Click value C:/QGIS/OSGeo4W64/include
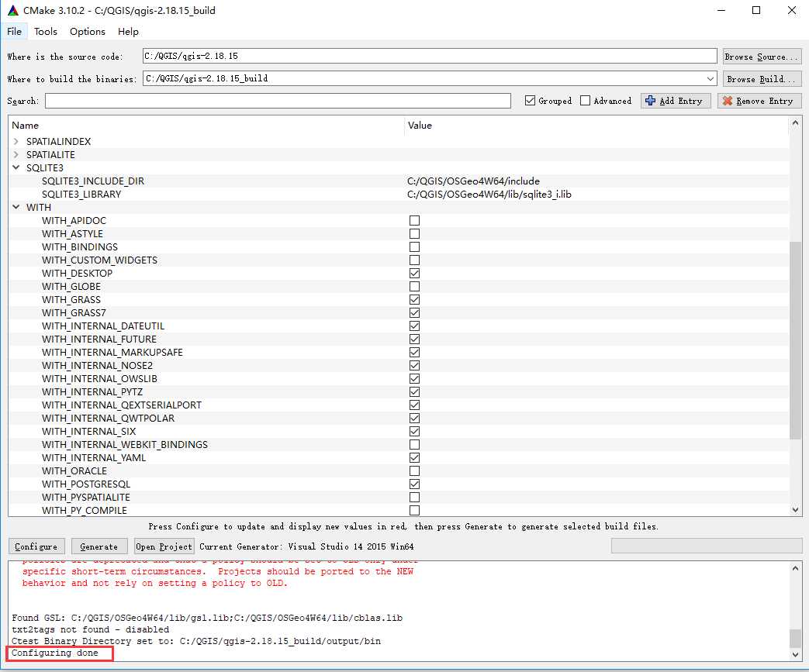 (473, 181)
